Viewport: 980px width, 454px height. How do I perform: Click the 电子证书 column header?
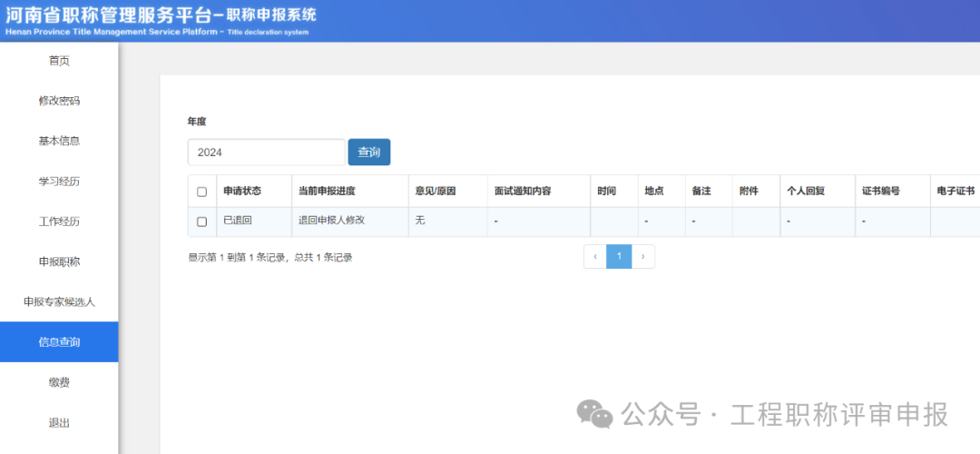pyautogui.click(x=955, y=192)
